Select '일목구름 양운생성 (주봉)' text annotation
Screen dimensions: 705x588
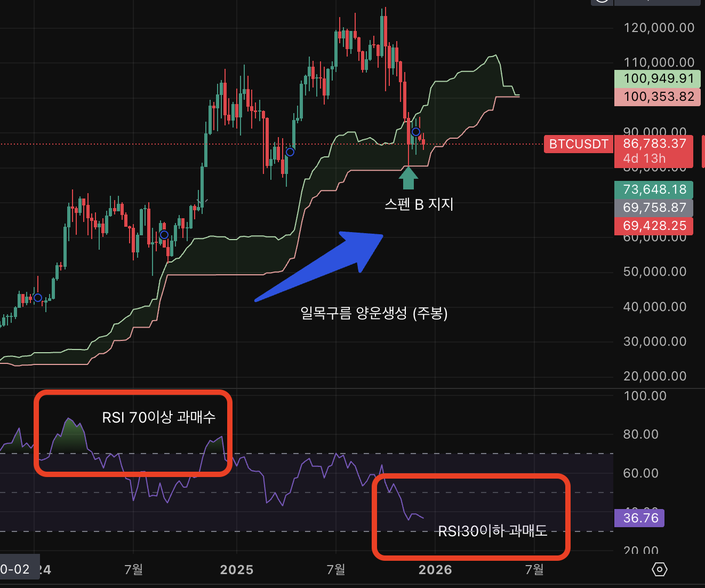point(374,313)
